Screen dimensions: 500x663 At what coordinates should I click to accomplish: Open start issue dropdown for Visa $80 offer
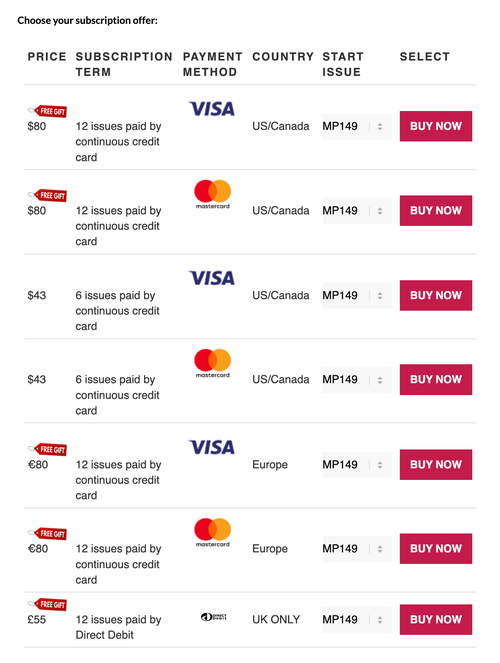[357, 126]
